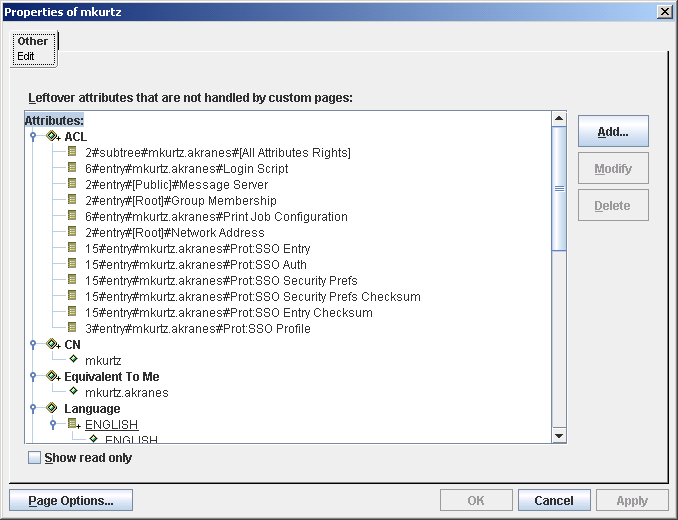Select Prot:SSO Security Prefs Checksum row text
This screenshot has width=678, height=520.
[x=253, y=297]
